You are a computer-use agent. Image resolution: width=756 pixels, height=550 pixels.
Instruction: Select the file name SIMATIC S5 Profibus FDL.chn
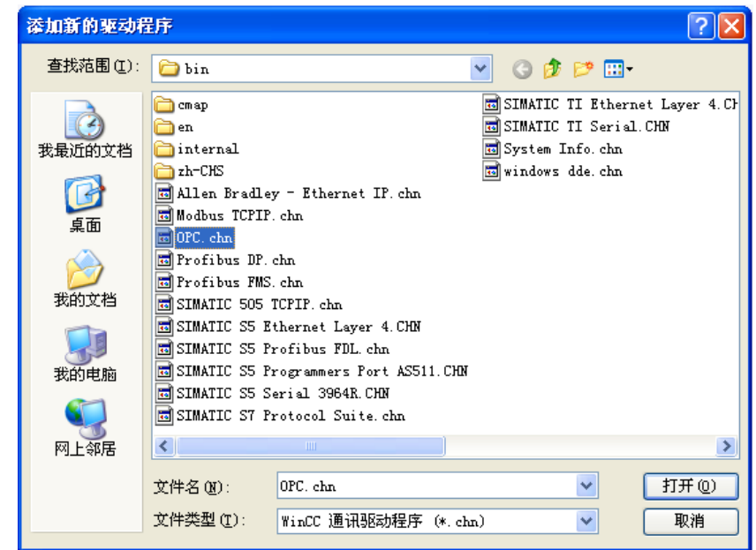[x=283, y=349]
